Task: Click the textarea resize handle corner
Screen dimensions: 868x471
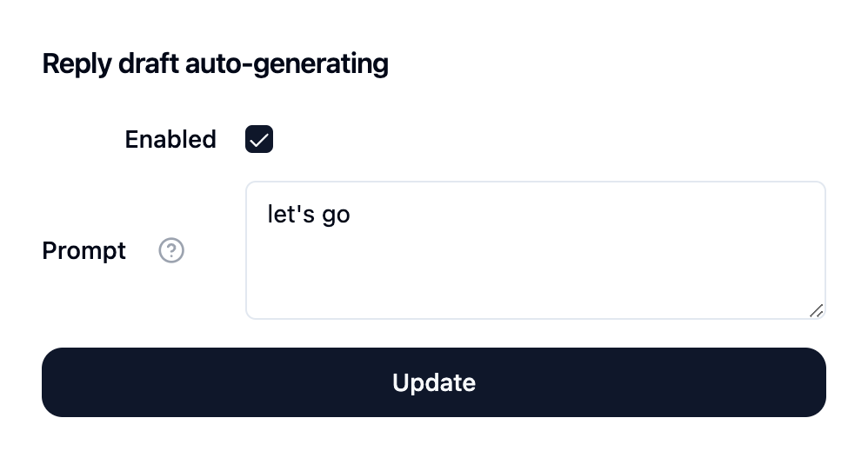Action: (816, 310)
